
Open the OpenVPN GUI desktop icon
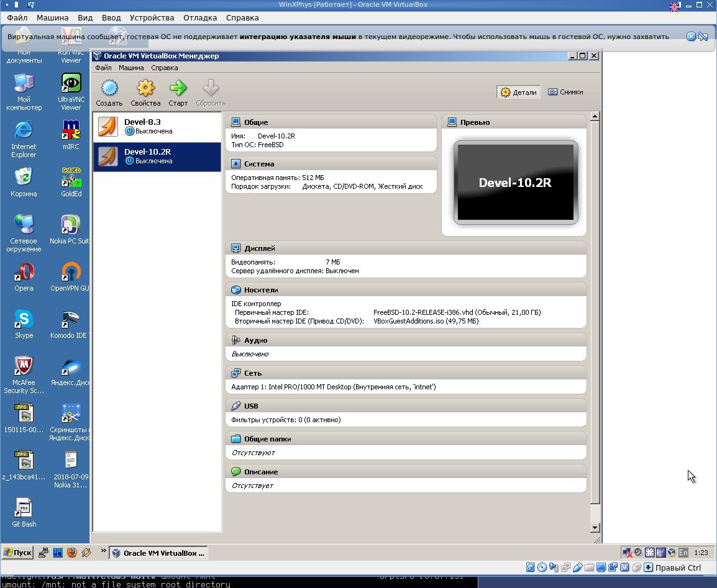point(70,277)
